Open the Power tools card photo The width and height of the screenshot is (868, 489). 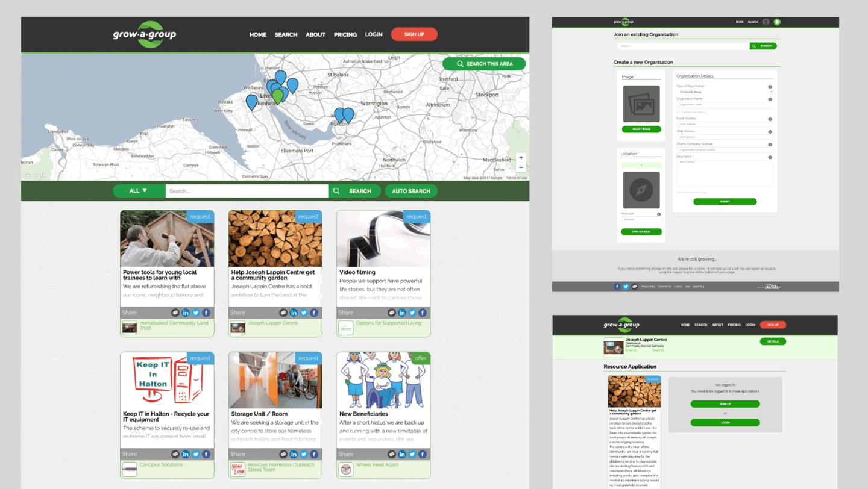pyautogui.click(x=167, y=238)
